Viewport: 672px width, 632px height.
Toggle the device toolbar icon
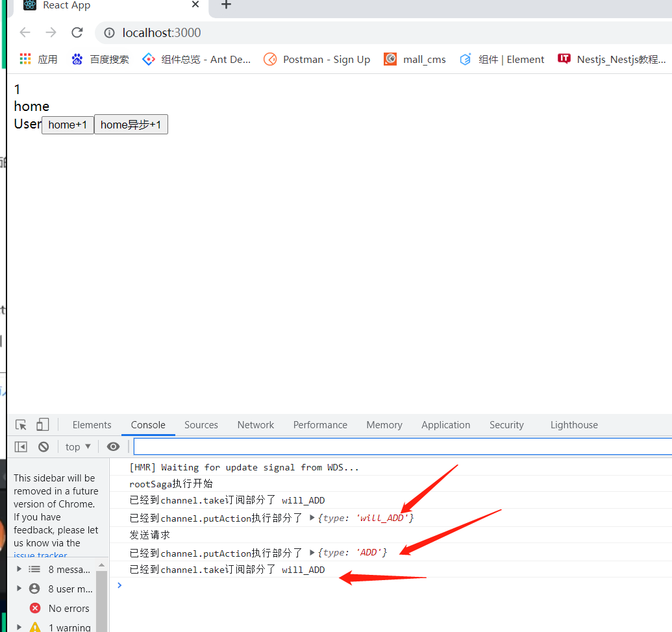coord(42,425)
